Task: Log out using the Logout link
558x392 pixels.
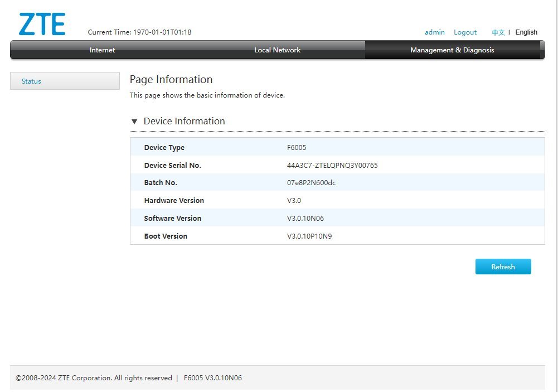Action: [465, 32]
